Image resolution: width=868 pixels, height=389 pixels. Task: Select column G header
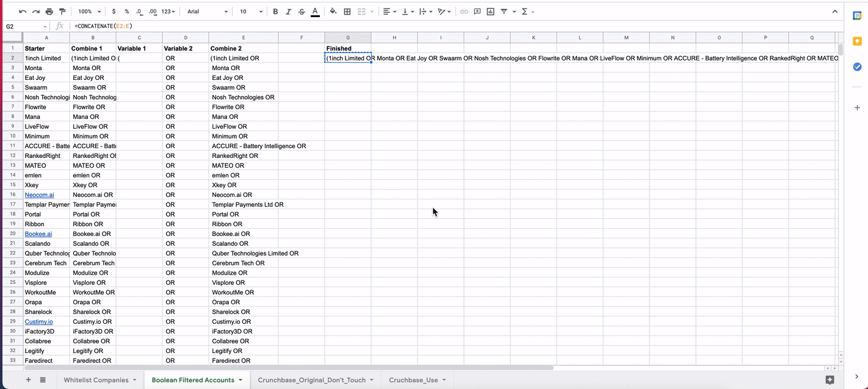click(348, 38)
